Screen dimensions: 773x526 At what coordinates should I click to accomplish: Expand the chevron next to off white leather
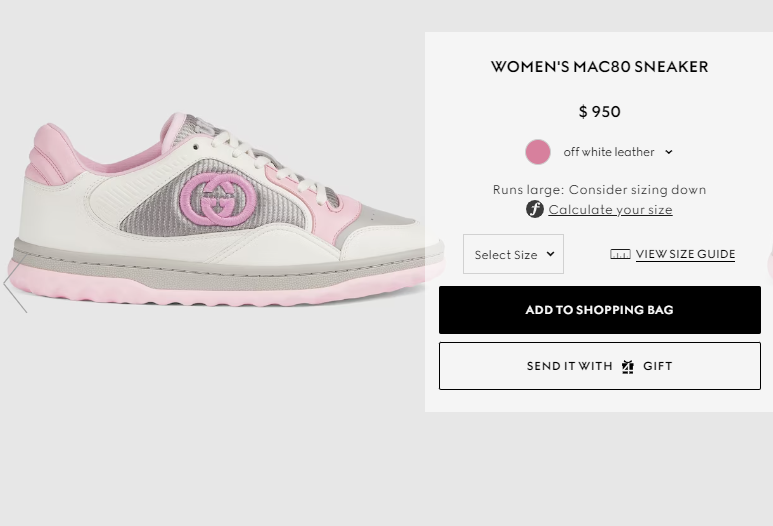pos(669,152)
